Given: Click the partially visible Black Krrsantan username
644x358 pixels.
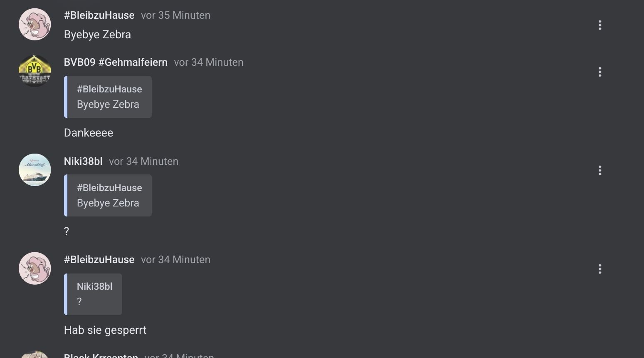Looking at the screenshot, I should [101, 355].
